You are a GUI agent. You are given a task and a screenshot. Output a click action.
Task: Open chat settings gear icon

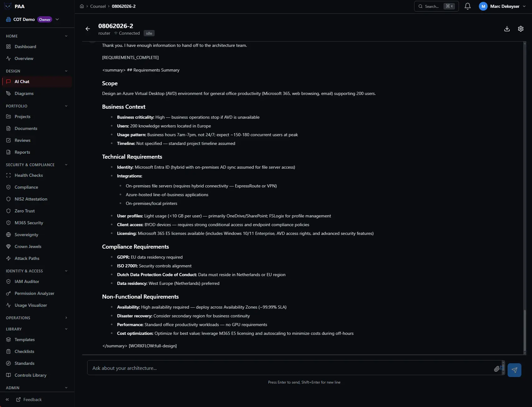point(521,29)
